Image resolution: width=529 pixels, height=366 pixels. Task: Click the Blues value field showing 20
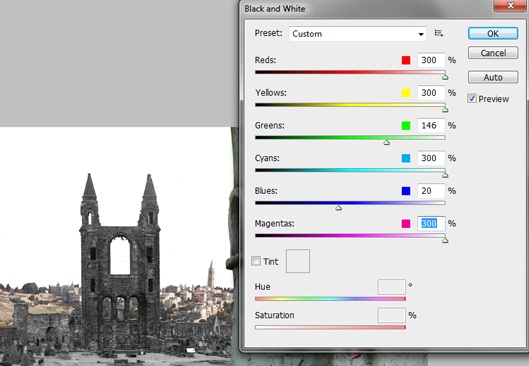[431, 191]
